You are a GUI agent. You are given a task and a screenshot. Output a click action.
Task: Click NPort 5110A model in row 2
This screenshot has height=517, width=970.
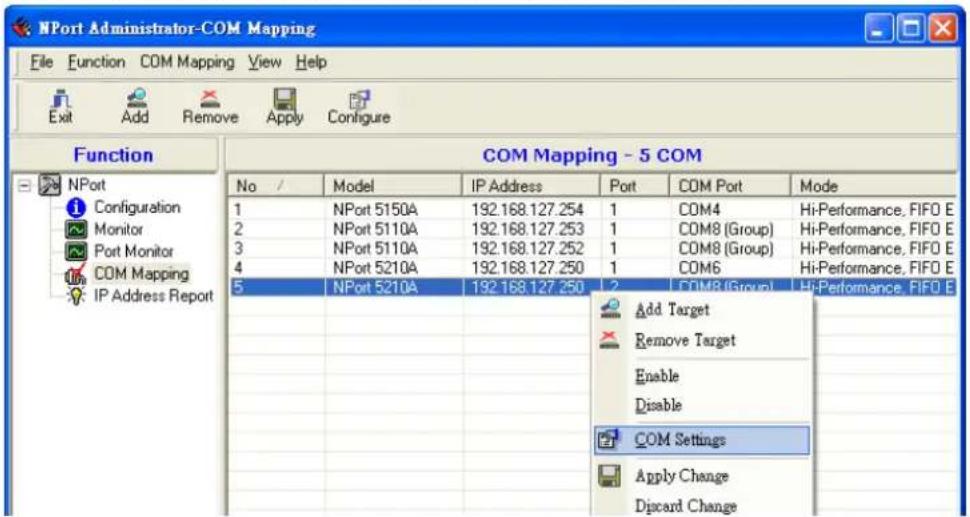[376, 229]
